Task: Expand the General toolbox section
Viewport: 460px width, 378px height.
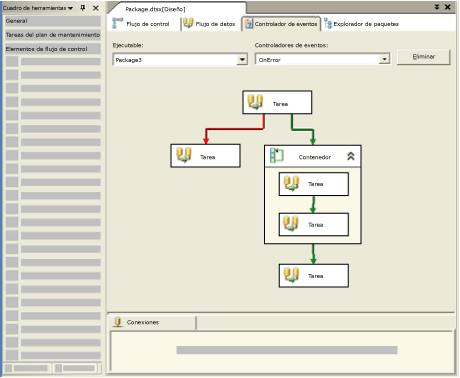Action: 53,21
